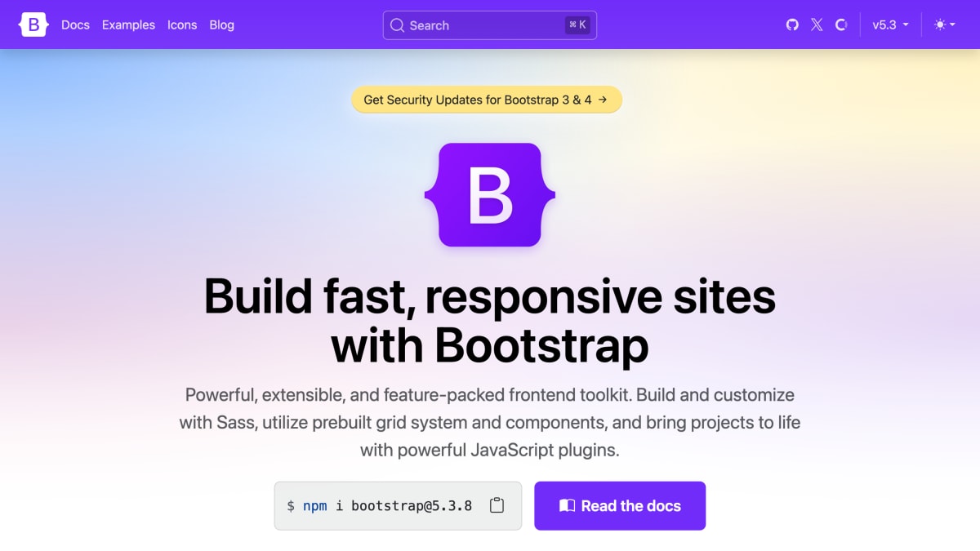Visit the Blog nav item
Viewport: 980px width, 551px height.
point(221,24)
